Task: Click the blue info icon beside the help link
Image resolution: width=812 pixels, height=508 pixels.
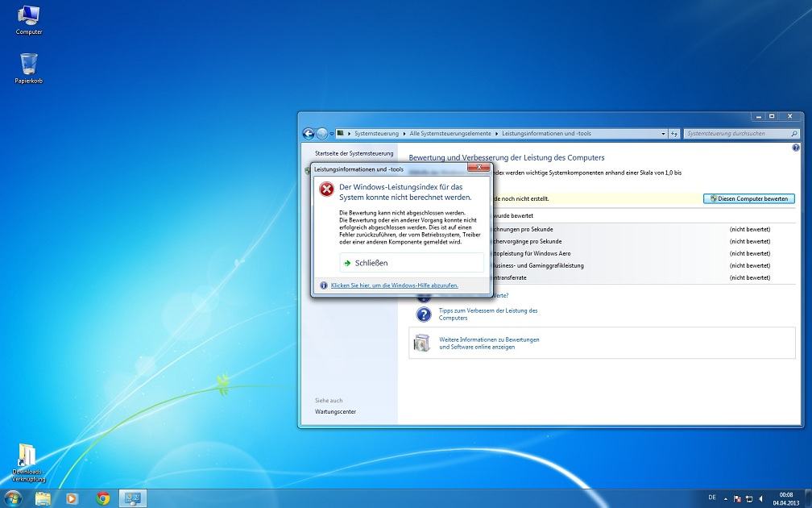Action: coord(324,285)
